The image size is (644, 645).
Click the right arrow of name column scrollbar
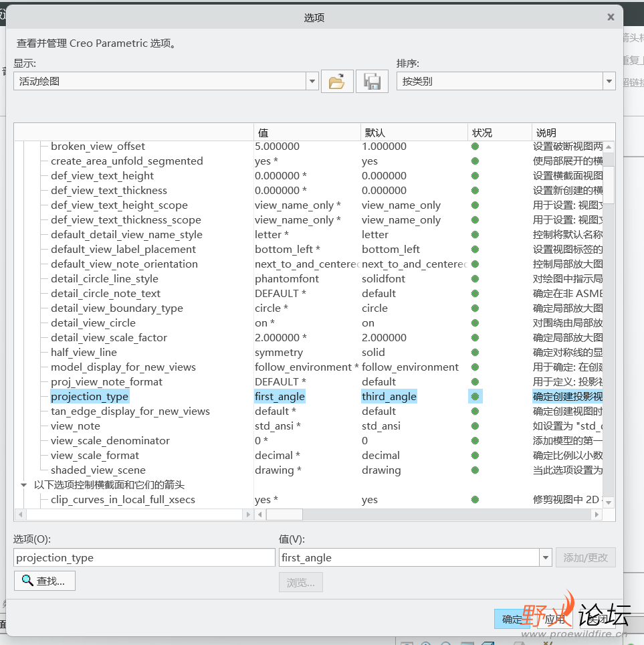247,514
